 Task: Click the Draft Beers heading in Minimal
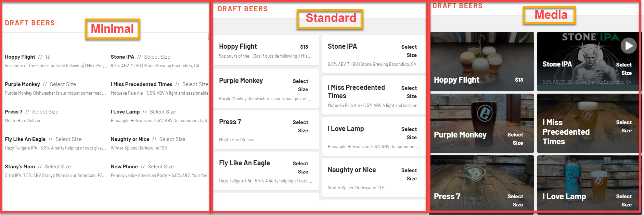pos(30,23)
